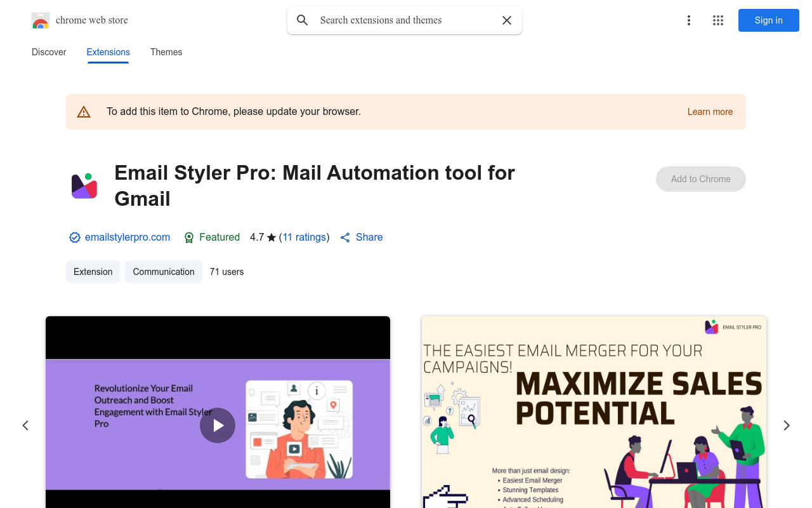Click the 71 users text
Screen dimensions: 812x508
point(226,272)
